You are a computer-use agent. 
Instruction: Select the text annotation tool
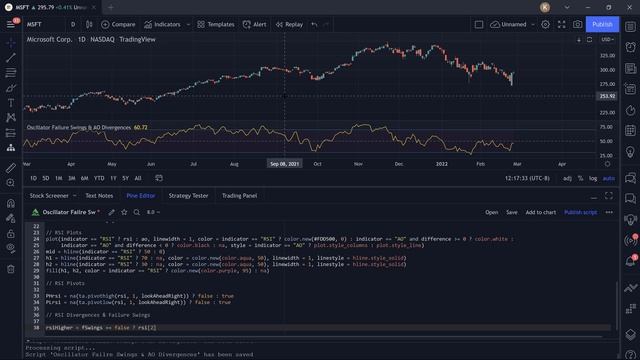click(11, 103)
